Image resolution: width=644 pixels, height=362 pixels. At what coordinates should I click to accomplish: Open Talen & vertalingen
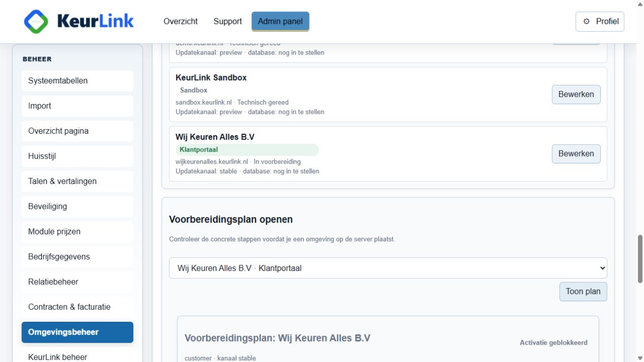point(77,182)
